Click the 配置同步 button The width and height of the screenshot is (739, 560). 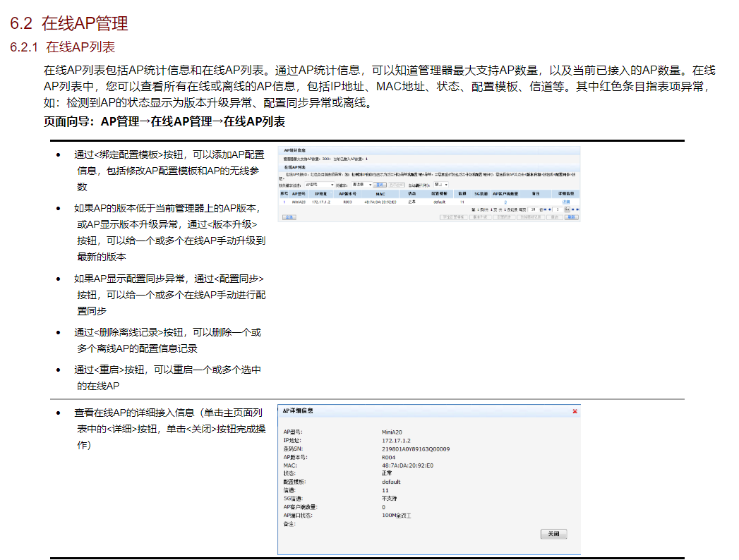pyautogui.click(x=504, y=217)
